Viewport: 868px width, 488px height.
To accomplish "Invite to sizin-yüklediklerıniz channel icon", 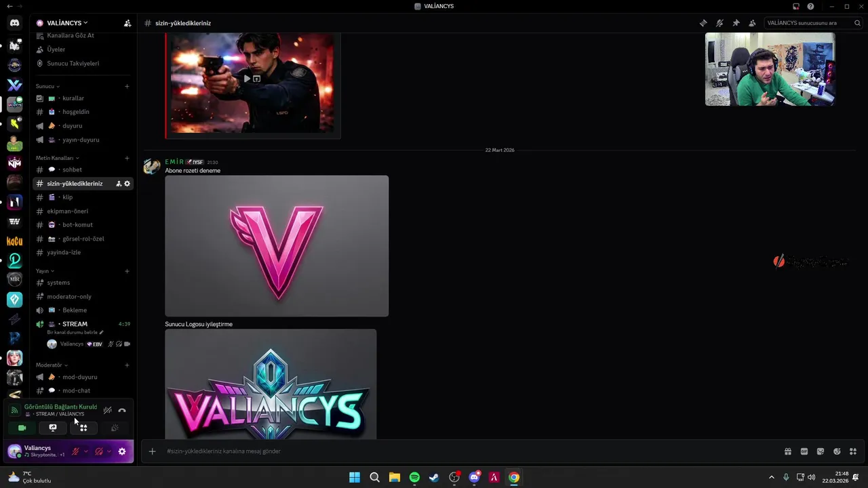I will point(119,184).
